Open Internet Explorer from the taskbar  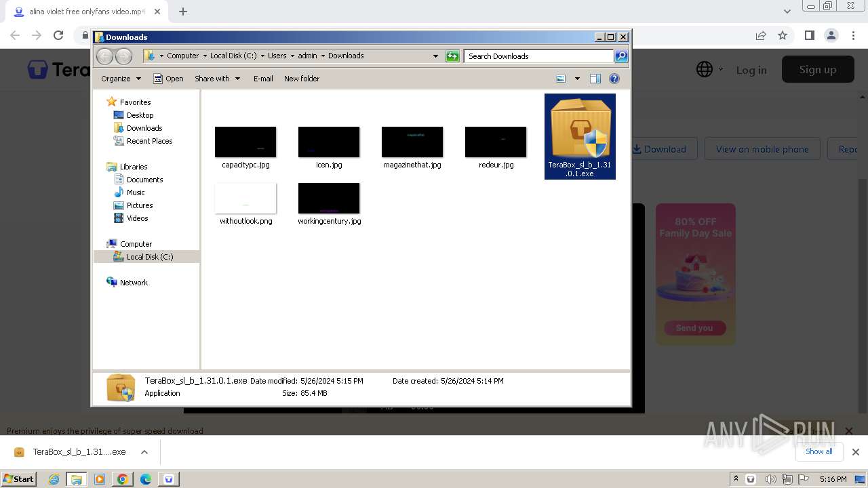tap(54, 479)
